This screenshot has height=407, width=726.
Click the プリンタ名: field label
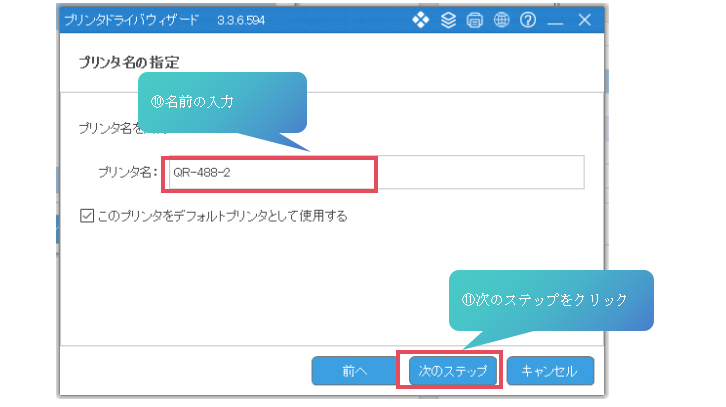coord(128,172)
